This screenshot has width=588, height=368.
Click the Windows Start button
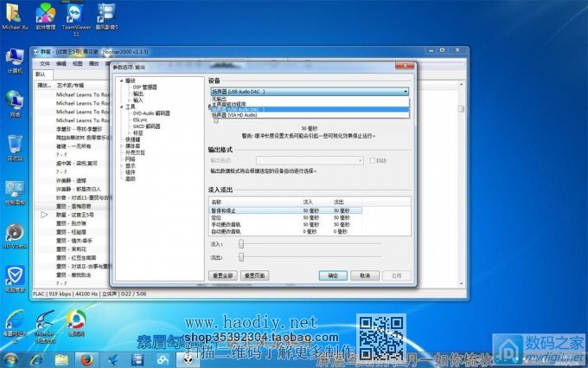pos(10,359)
